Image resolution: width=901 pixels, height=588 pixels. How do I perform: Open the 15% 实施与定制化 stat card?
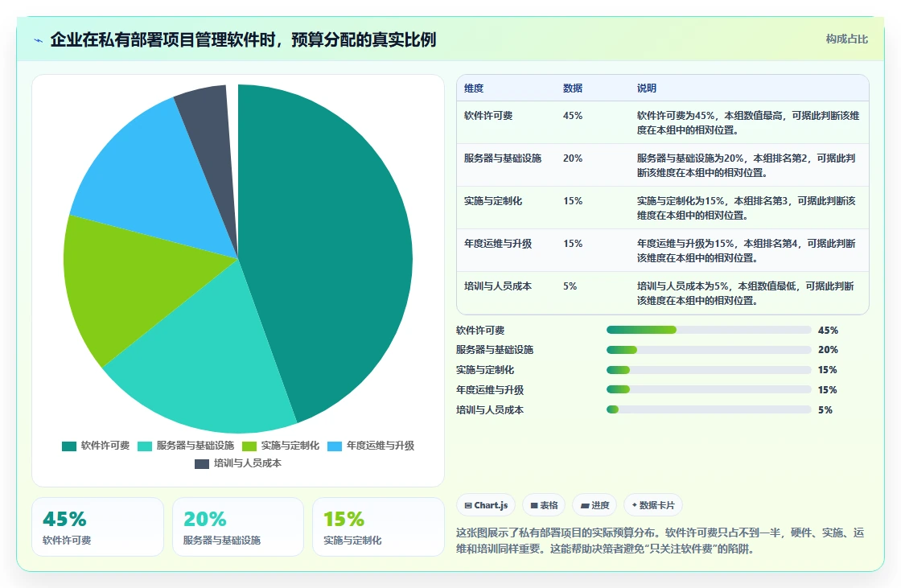[x=378, y=527]
